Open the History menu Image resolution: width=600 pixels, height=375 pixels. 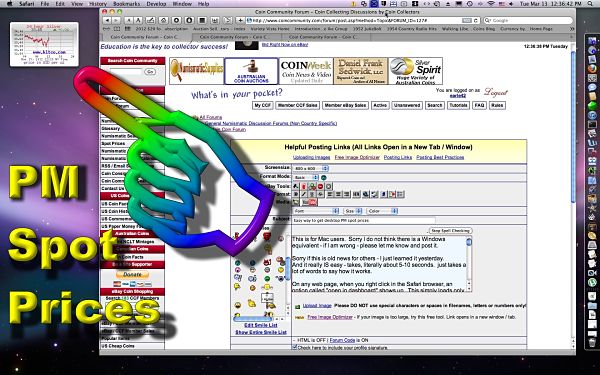click(x=98, y=4)
